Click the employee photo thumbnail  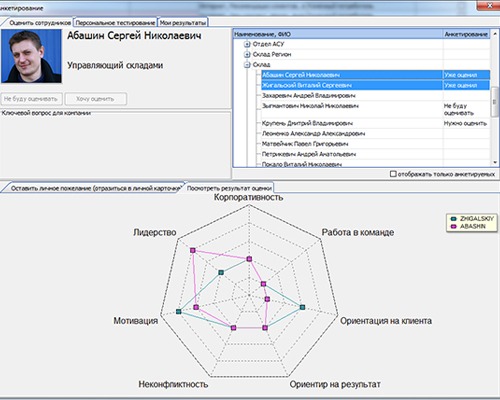coord(31,56)
